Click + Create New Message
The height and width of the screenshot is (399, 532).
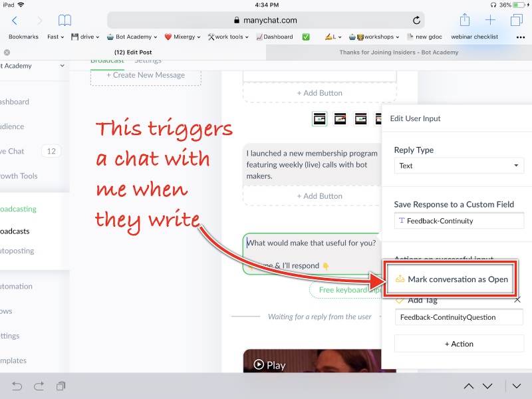146,75
